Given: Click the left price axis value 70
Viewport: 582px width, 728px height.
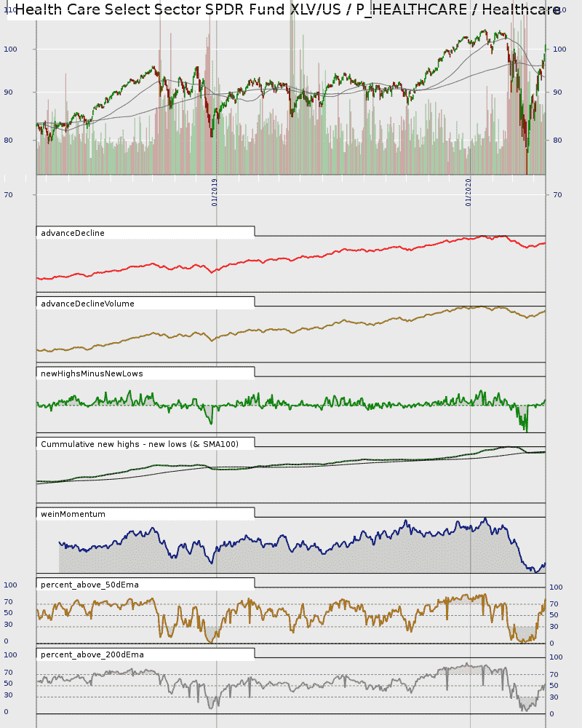Looking at the screenshot, I should [x=8, y=195].
